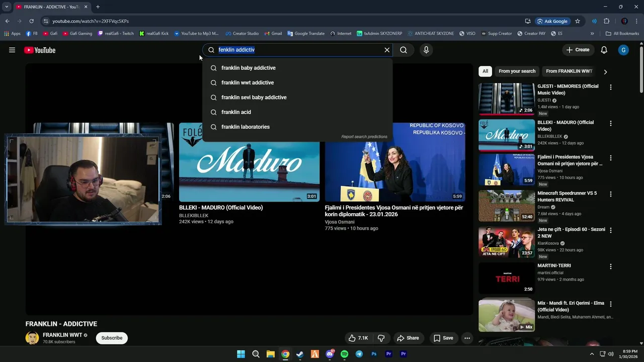
Task: Start voice search with microphone
Action: click(426, 50)
